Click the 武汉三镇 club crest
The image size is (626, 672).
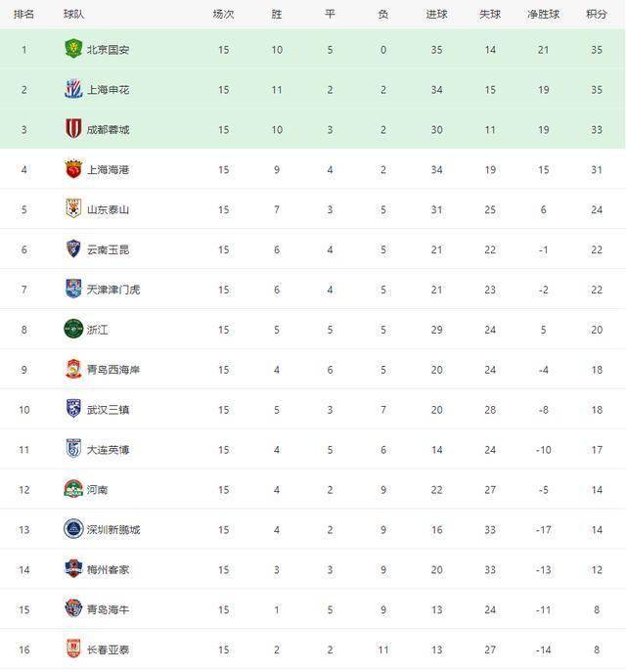tap(72, 409)
